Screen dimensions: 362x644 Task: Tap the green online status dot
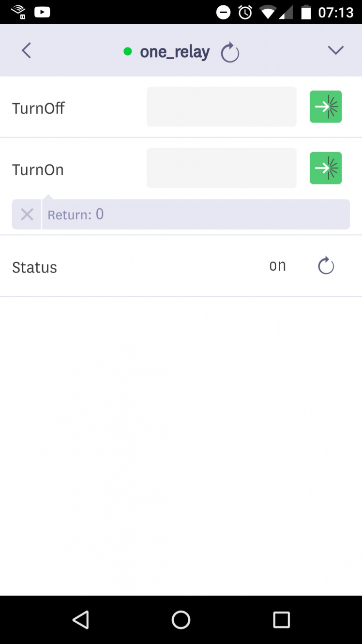pos(128,51)
